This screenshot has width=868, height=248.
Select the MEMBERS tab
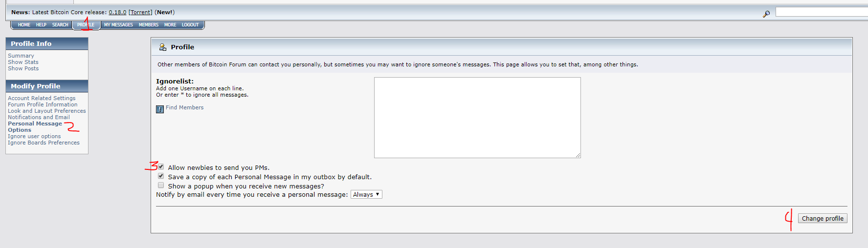[149, 25]
